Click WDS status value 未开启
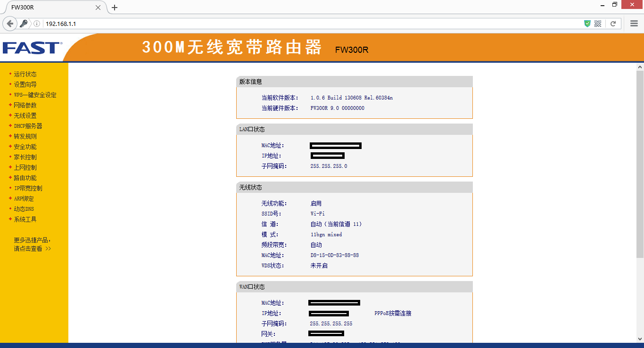 point(319,265)
